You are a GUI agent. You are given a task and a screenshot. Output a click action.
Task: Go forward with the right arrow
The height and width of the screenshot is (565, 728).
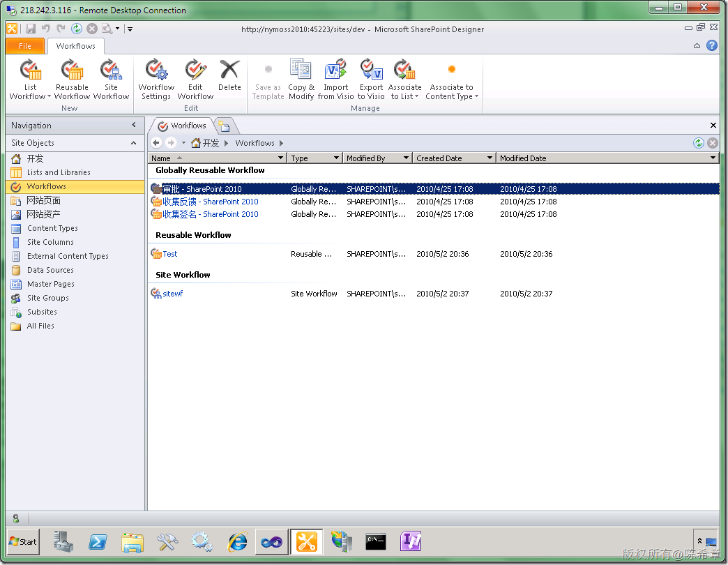171,143
